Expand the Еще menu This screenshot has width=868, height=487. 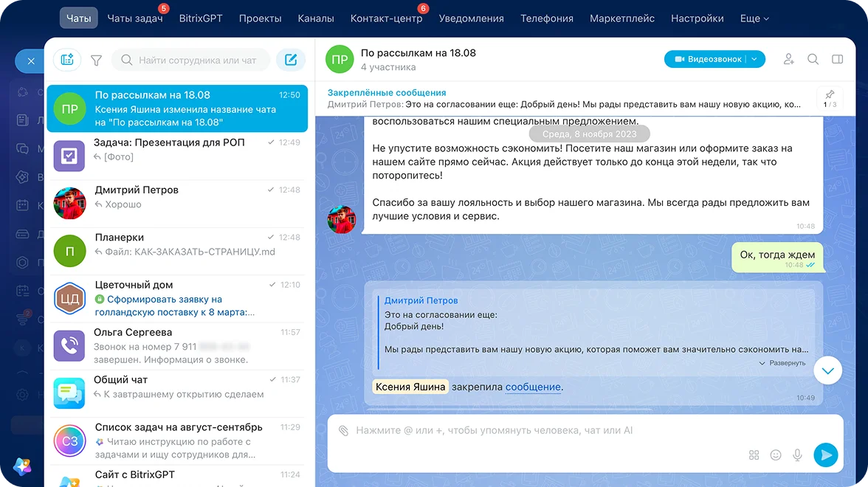click(754, 18)
